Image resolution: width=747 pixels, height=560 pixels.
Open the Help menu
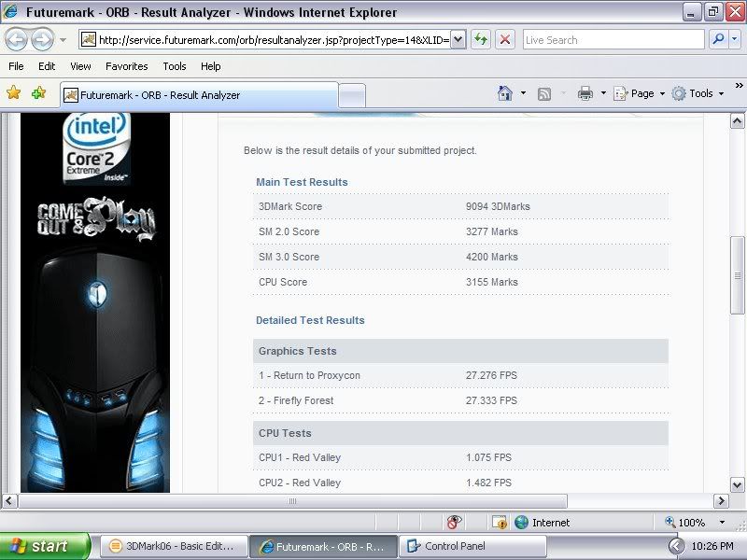(x=211, y=66)
